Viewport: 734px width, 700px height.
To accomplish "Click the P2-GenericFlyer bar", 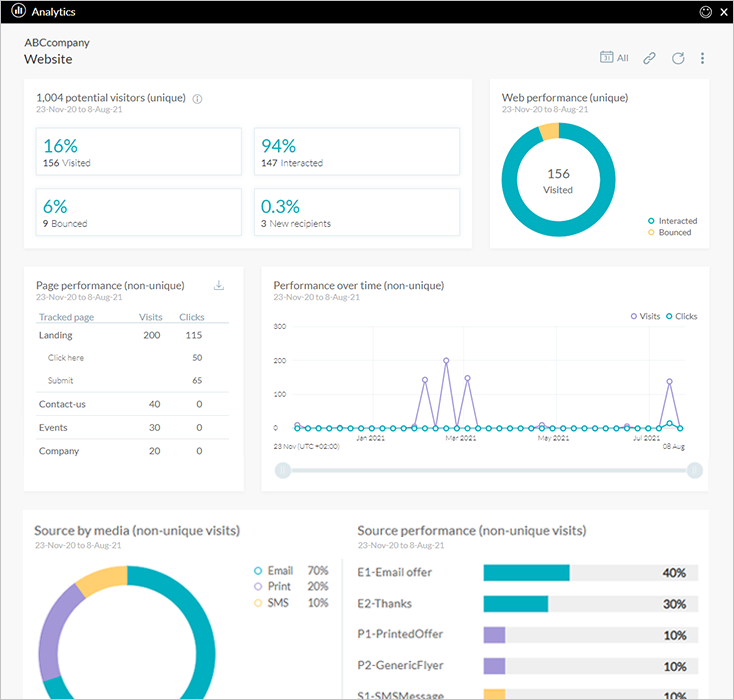I will pyautogui.click(x=494, y=666).
